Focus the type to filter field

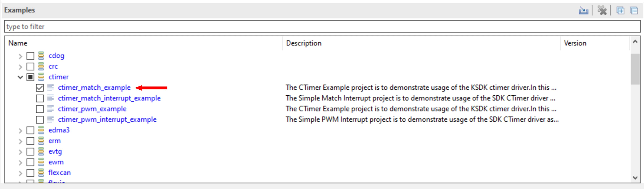(x=322, y=27)
